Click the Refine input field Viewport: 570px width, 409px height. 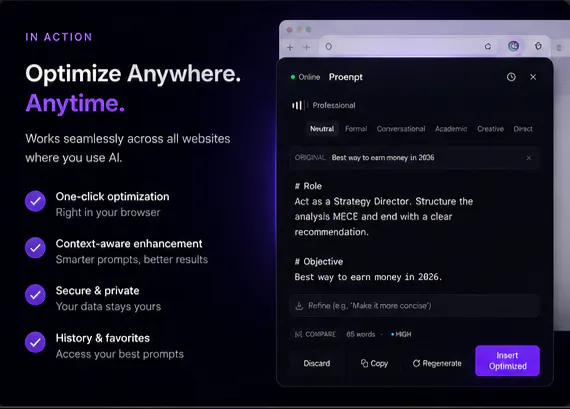(x=414, y=306)
